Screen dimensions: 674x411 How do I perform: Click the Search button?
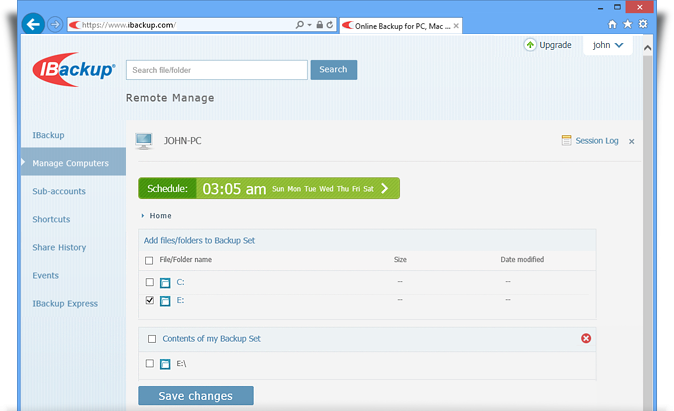334,70
